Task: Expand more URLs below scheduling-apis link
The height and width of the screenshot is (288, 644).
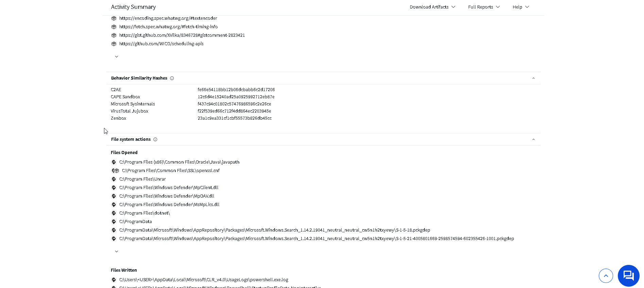Action: (117, 57)
